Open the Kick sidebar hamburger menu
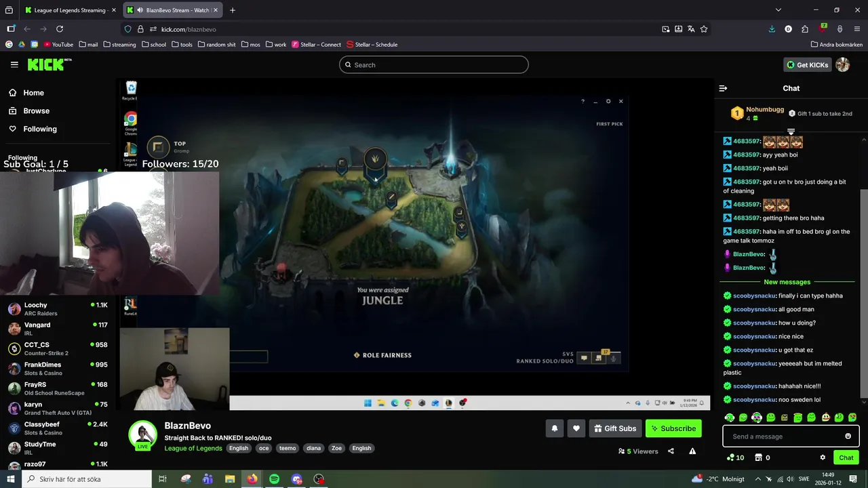Viewport: 868px width, 488px height. point(14,64)
